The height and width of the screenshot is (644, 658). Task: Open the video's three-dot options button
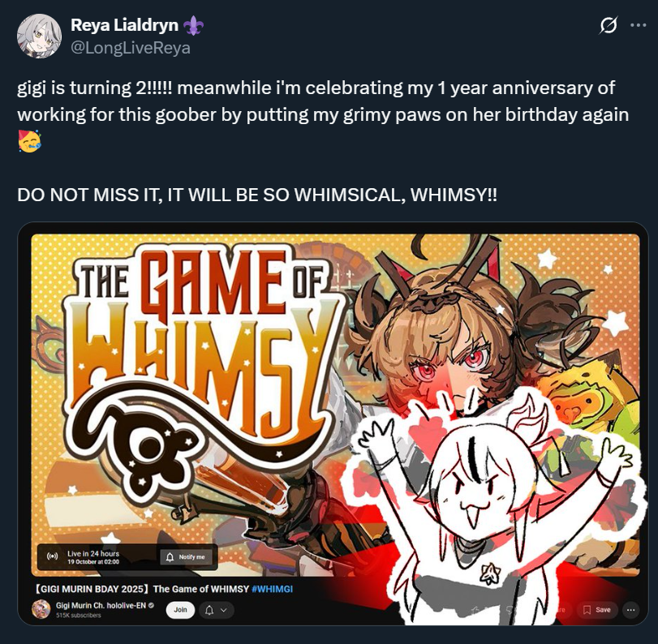pyautogui.click(x=630, y=610)
